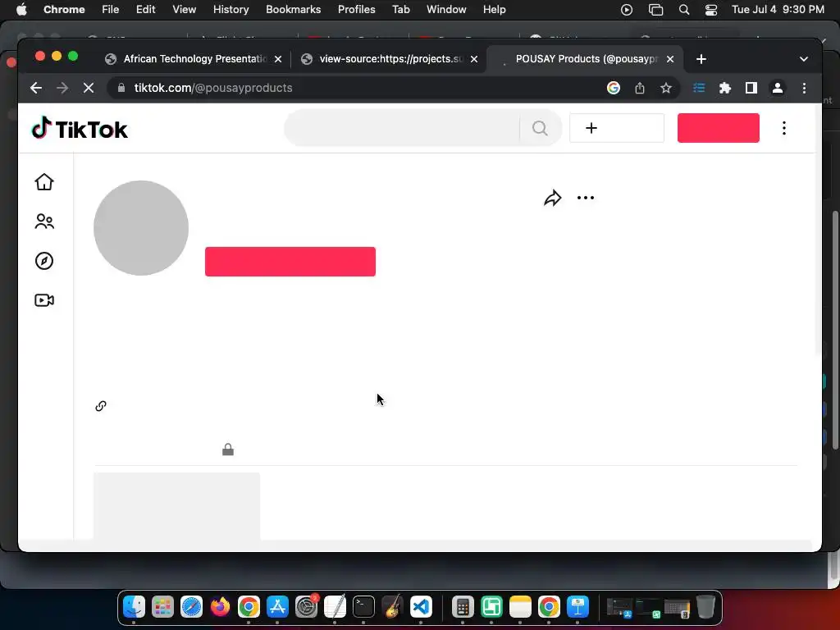The image size is (840, 630).
Task: Click the date and time in the menu bar
Action: point(778,10)
